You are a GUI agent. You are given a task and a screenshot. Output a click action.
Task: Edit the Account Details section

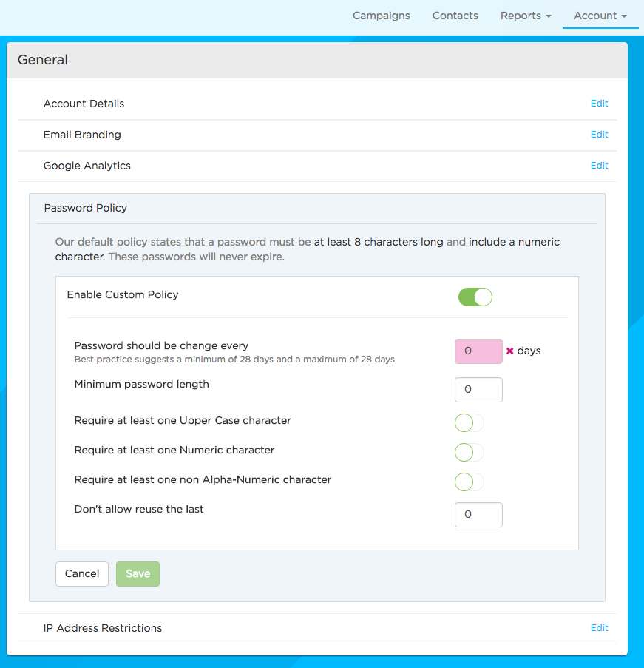pos(599,104)
